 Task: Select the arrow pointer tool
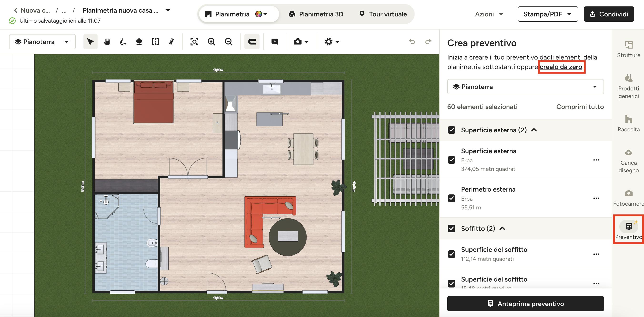90,42
